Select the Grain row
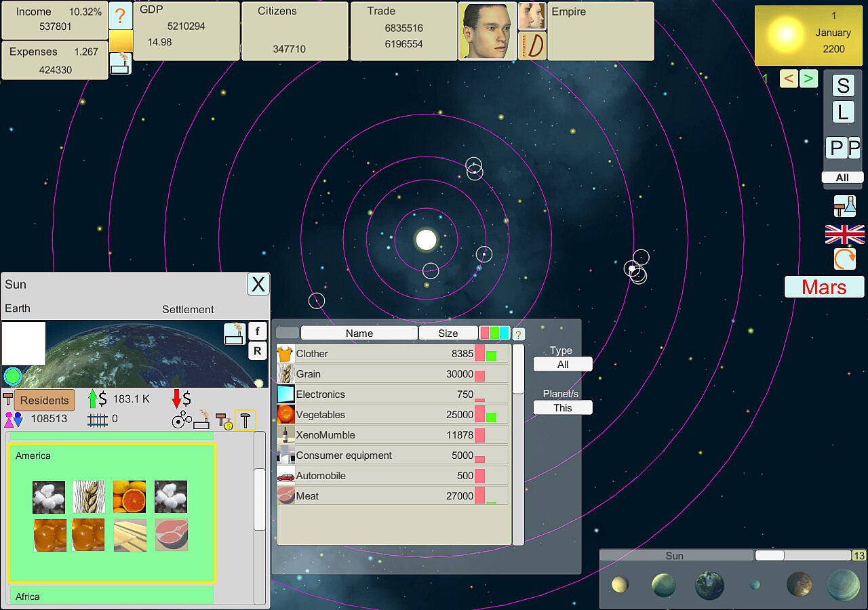The width and height of the screenshot is (868, 610). [393, 373]
